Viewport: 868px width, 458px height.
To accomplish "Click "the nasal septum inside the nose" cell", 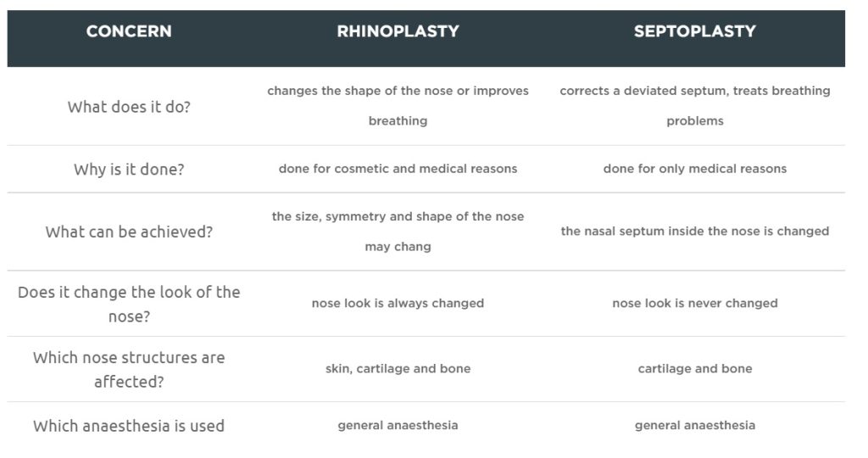I will pos(694,231).
